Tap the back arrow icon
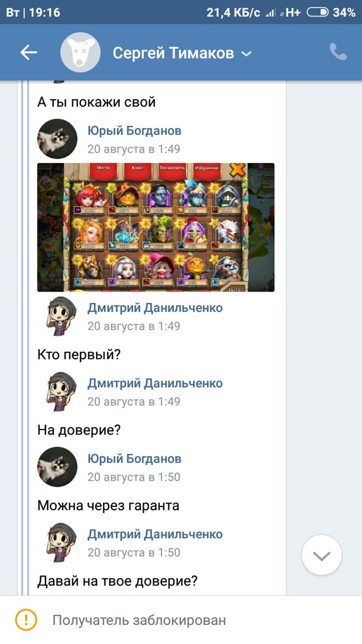362x644 pixels. (29, 52)
